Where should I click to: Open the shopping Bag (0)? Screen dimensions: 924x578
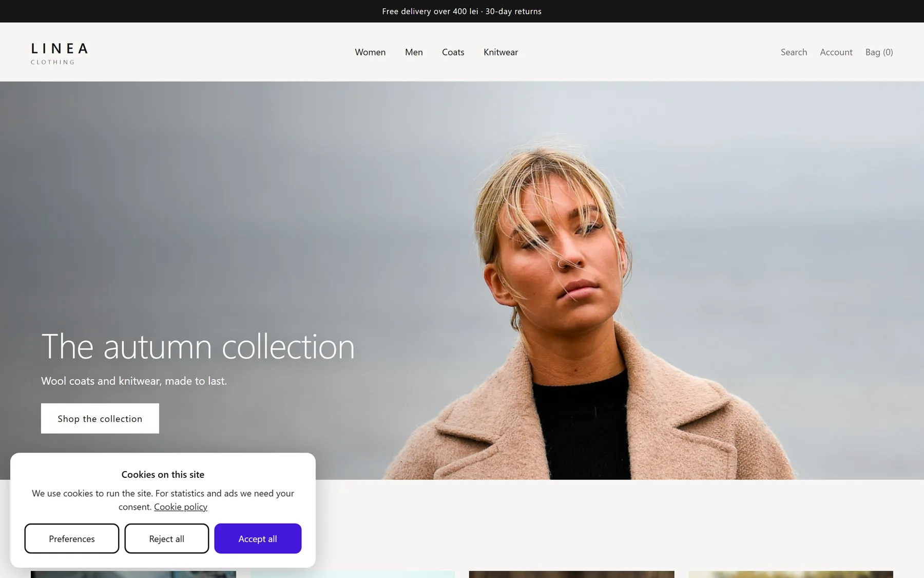[879, 52]
